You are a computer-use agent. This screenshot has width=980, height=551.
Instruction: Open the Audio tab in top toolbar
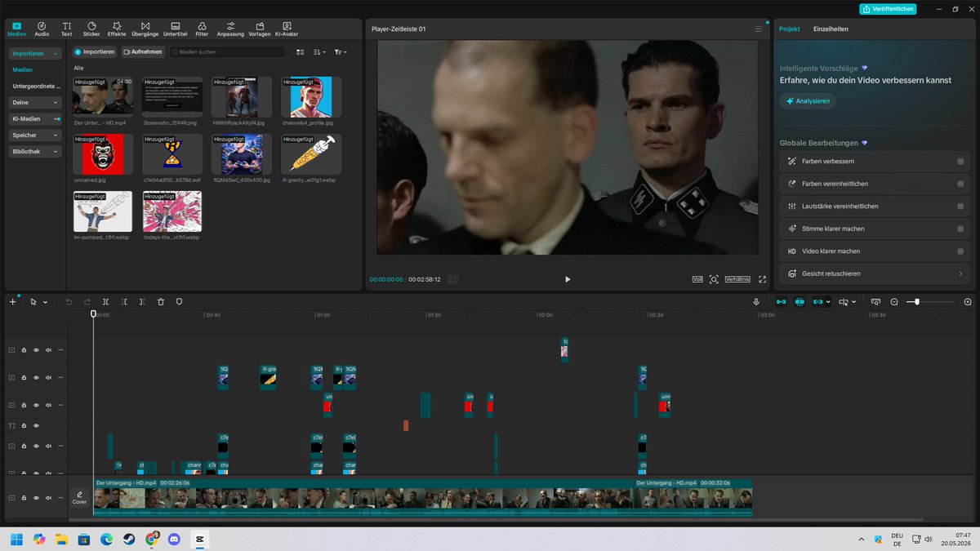coord(42,29)
